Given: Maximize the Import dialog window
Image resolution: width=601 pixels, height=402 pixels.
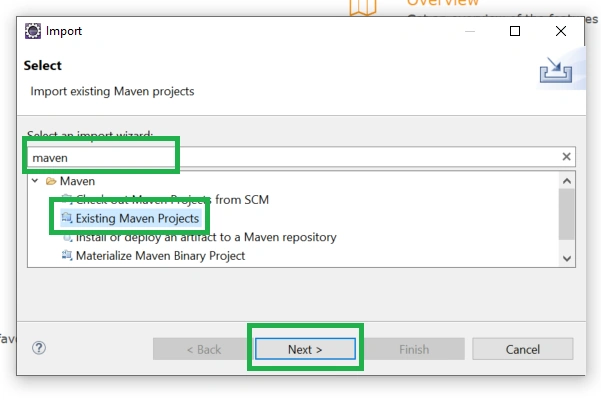Looking at the screenshot, I should pyautogui.click(x=515, y=31).
